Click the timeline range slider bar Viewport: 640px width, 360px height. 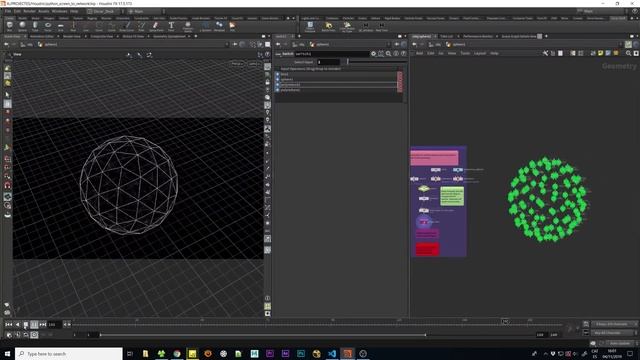pos(263,335)
